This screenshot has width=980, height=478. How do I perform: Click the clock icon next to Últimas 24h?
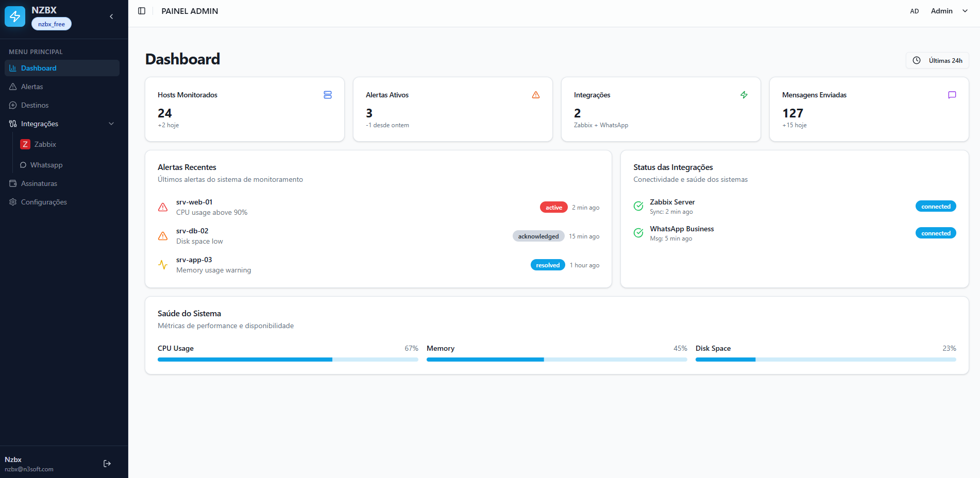917,60
